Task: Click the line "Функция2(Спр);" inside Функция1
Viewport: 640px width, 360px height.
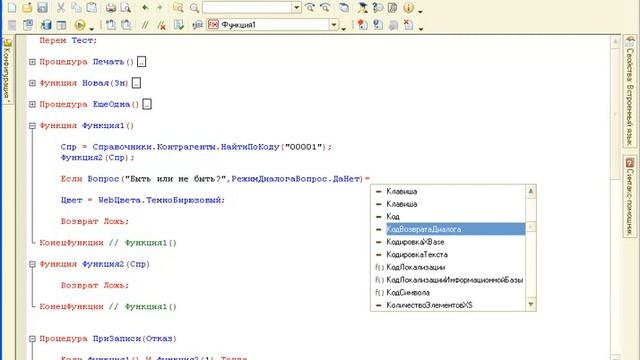Action: click(x=97, y=158)
